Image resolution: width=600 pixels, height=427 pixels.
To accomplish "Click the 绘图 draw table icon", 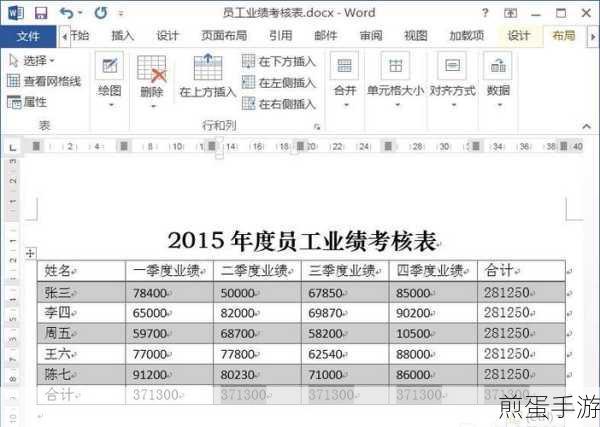I will [109, 66].
